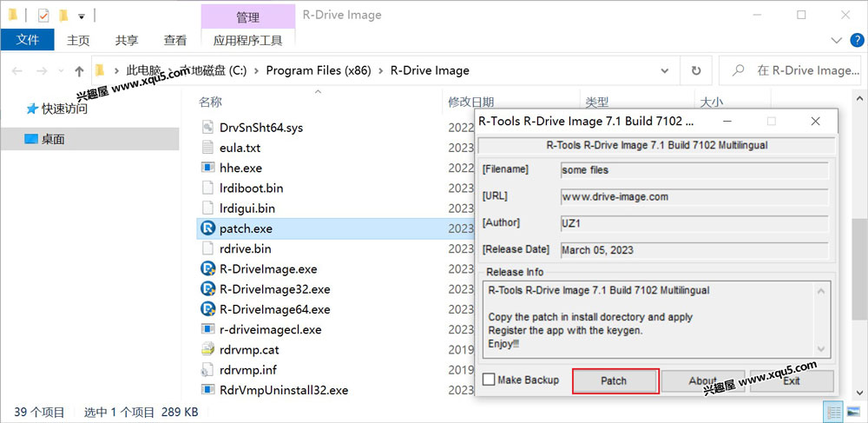Click the DrvSnSht64.sys file icon

[x=207, y=128]
